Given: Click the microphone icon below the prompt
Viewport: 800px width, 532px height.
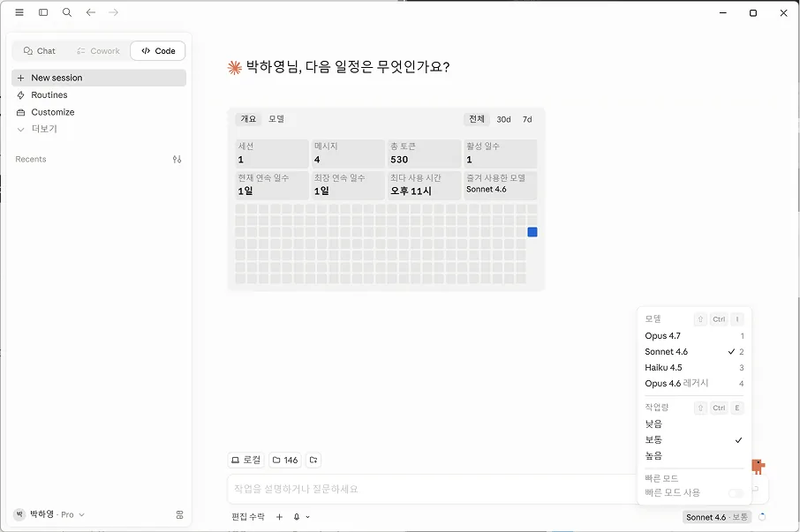Looking at the screenshot, I should click(x=297, y=517).
